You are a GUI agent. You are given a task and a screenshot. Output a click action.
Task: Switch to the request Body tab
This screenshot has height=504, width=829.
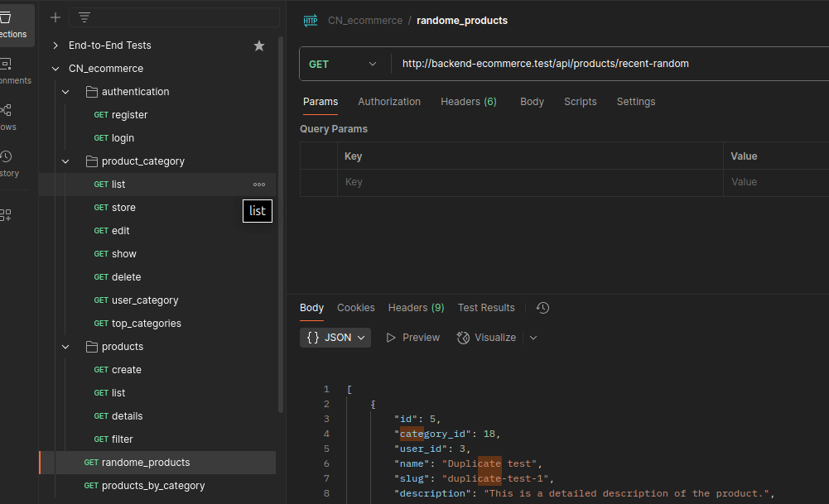click(532, 102)
